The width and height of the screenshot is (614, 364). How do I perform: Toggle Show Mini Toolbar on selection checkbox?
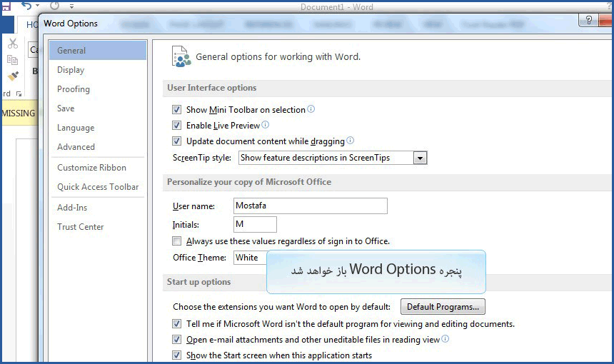point(176,110)
